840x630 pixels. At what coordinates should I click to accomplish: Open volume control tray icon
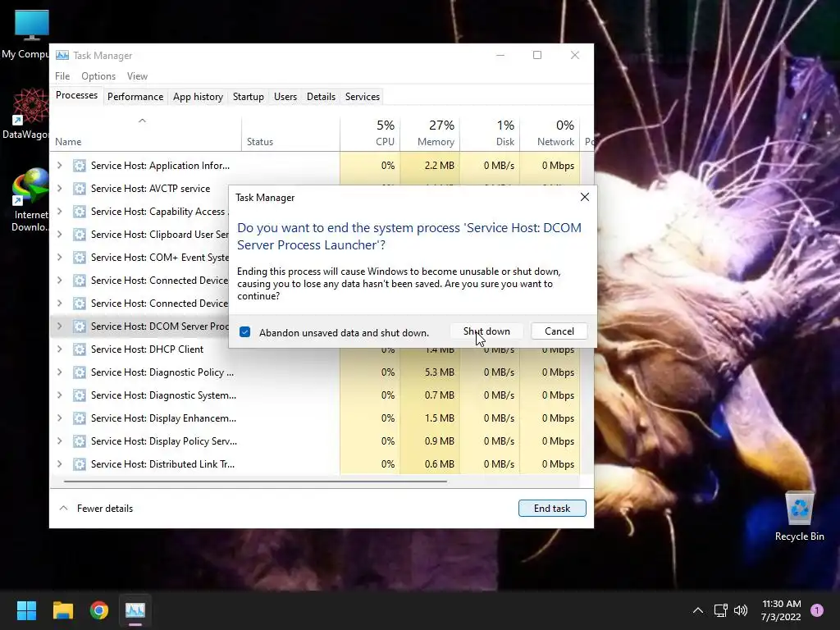[x=741, y=610]
